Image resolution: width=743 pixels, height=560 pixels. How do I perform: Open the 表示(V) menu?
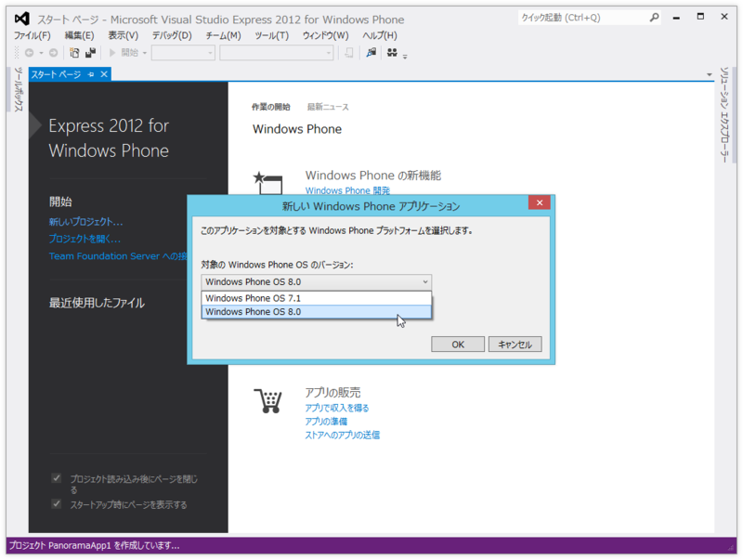[x=124, y=35]
